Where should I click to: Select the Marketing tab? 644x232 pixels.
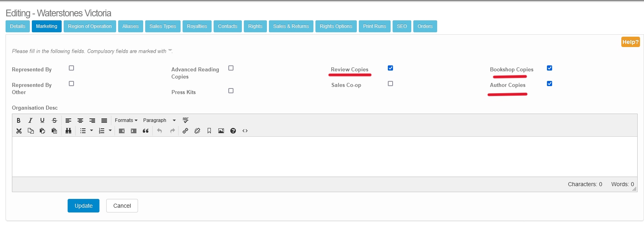(47, 26)
